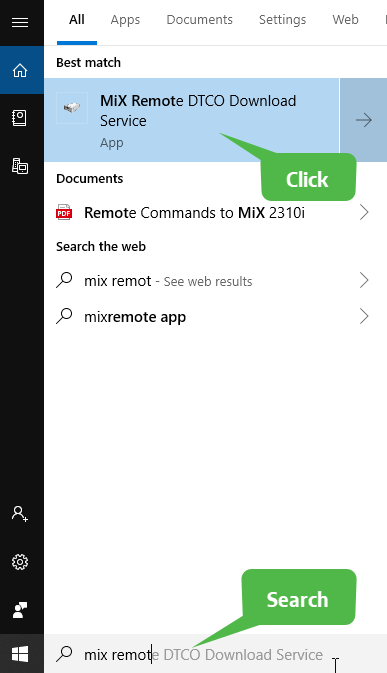Open the Devices icon in sidebar

pos(20,166)
